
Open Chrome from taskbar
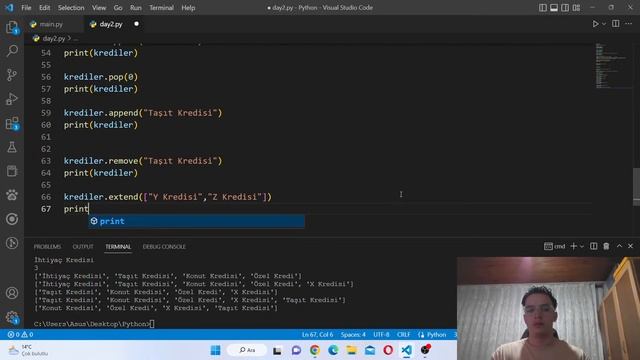315,350
